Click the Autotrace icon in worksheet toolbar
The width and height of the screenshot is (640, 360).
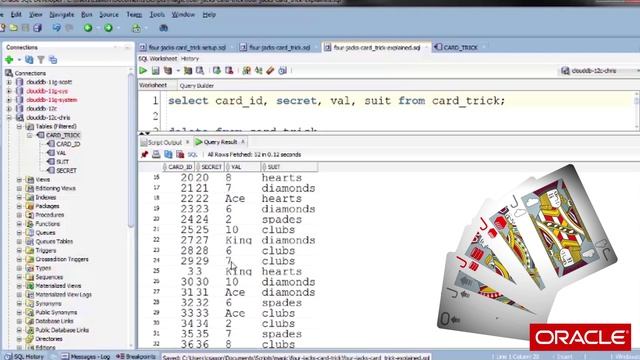tap(188, 70)
